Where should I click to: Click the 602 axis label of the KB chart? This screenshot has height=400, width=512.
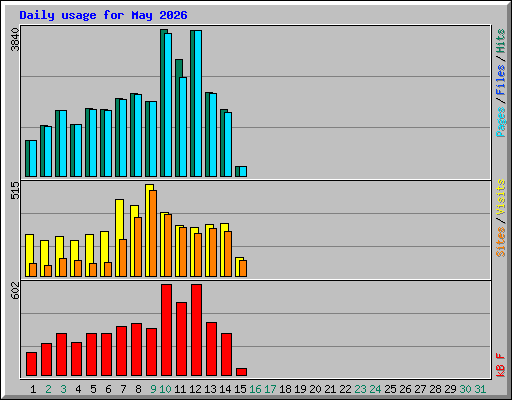[15, 290]
